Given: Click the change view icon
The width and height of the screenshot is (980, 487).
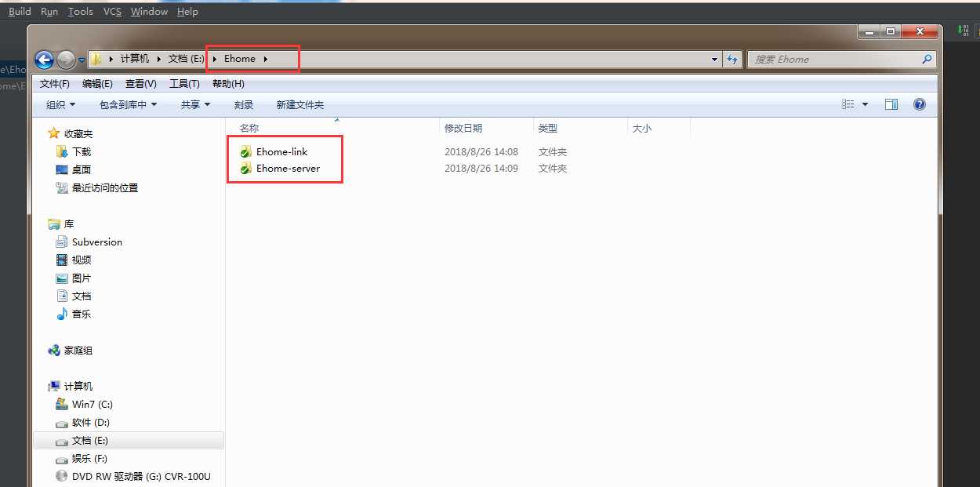Looking at the screenshot, I should tap(848, 104).
